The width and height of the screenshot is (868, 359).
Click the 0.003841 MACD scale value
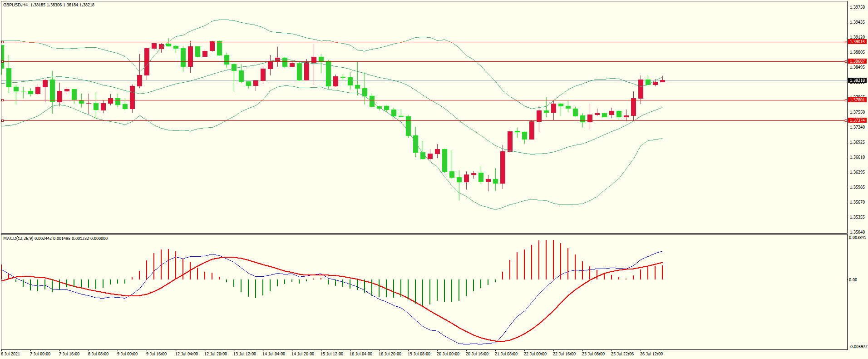point(857,238)
